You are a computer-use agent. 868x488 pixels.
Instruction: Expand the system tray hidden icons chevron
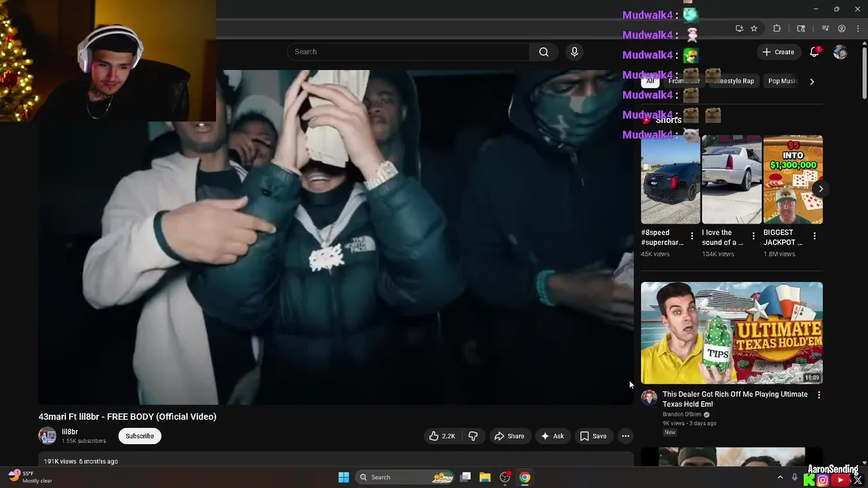780,477
